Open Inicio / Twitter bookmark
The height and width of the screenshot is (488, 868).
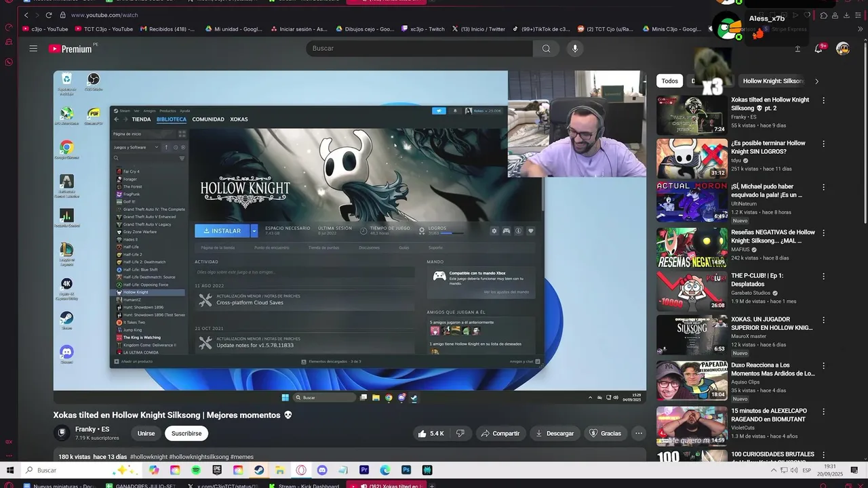tap(478, 29)
